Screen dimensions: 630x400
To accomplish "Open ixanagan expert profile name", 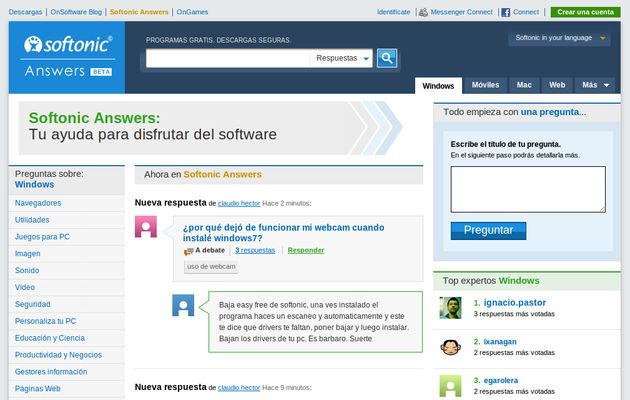I will 500,342.
